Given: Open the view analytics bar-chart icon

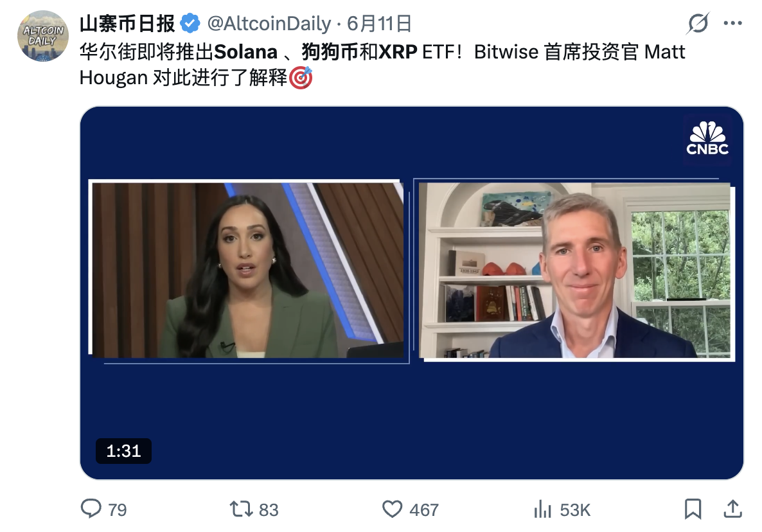Looking at the screenshot, I should tap(542, 509).
